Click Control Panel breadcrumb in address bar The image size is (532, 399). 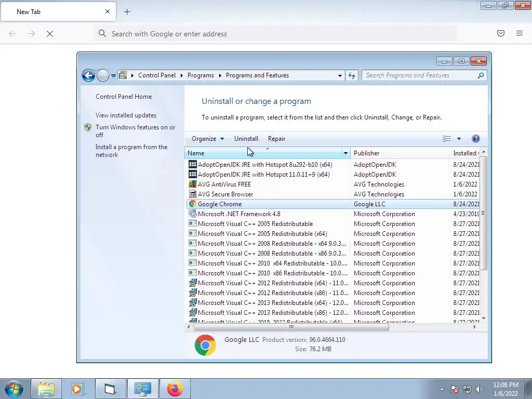157,75
